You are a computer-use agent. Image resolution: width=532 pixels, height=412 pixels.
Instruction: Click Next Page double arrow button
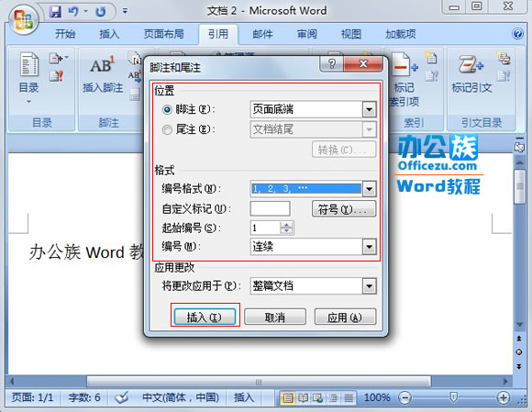coord(519,366)
